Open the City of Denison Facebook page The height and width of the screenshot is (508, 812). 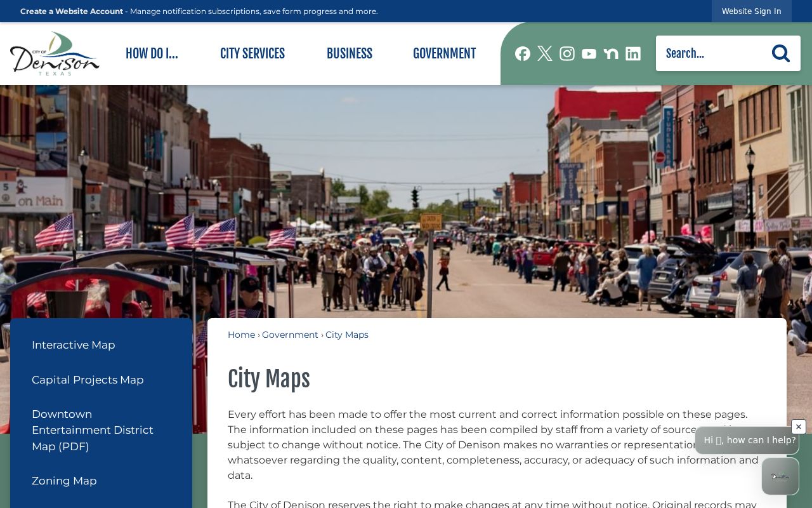coord(523,53)
